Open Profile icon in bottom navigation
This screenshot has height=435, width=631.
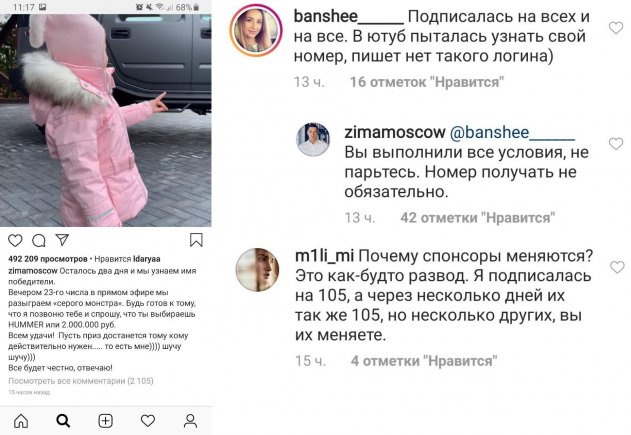(x=190, y=421)
